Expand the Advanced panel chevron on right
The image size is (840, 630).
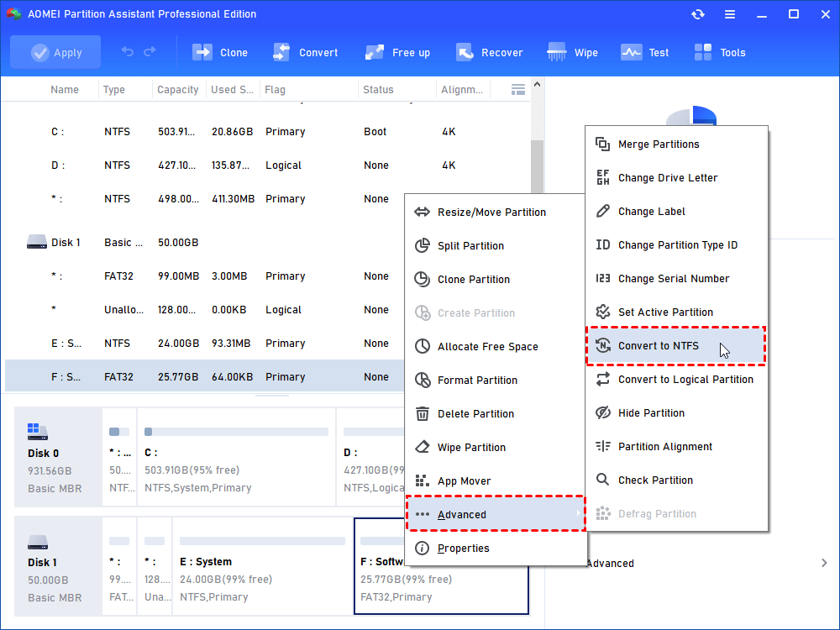tap(824, 563)
